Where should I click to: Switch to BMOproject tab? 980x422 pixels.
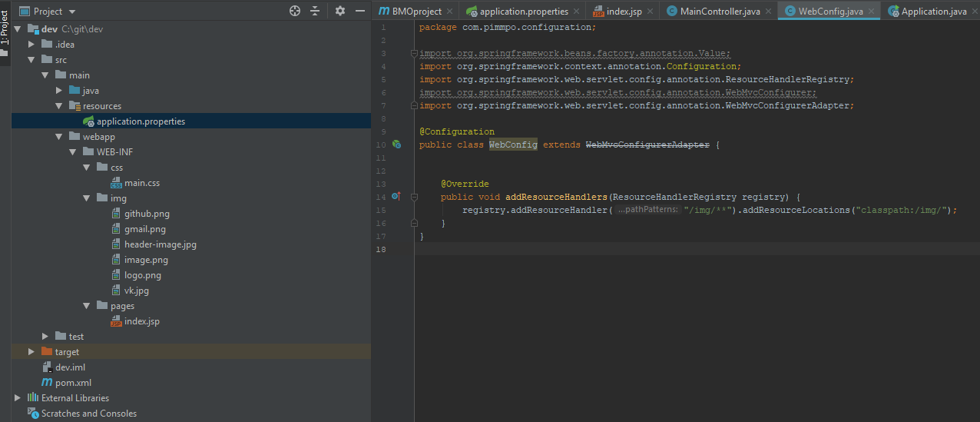click(x=416, y=11)
